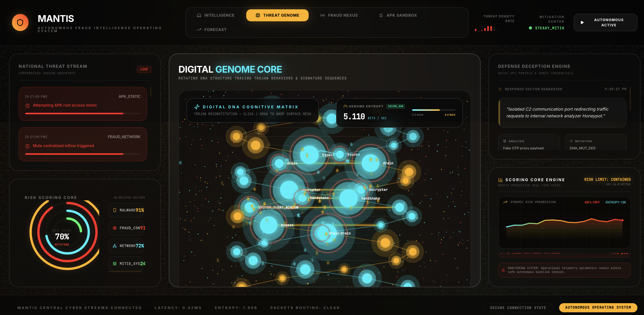The width and height of the screenshot is (644, 315).
Task: Click the MITIG_SYS chip icon
Action: (x=115, y=263)
